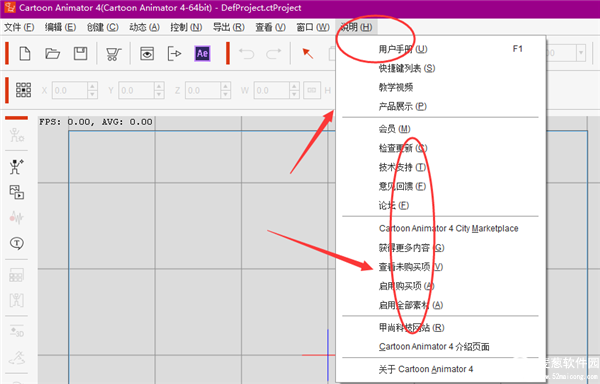Image resolution: width=600 pixels, height=384 pixels.
Task: Select 检查更新 menu entry
Action: 440,148
